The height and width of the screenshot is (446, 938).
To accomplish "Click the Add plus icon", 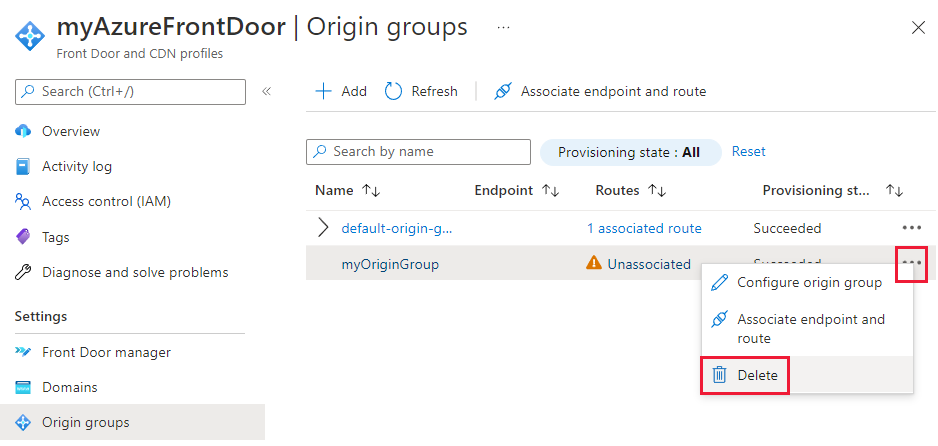I will click(x=323, y=91).
